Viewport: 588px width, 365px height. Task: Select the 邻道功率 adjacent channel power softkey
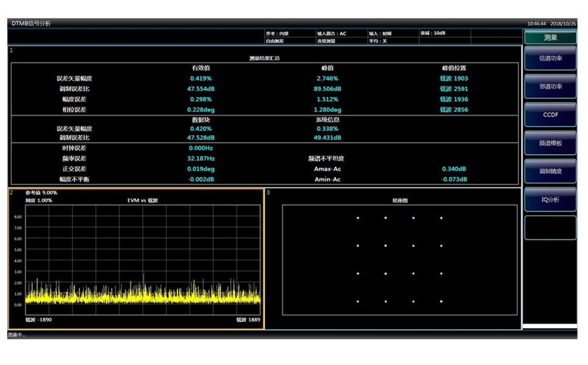550,87
